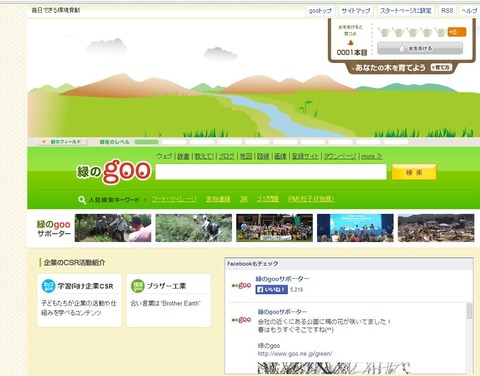This screenshot has height=376, width=480.
Task: Select the 辞書 search tab
Action: coord(183,156)
